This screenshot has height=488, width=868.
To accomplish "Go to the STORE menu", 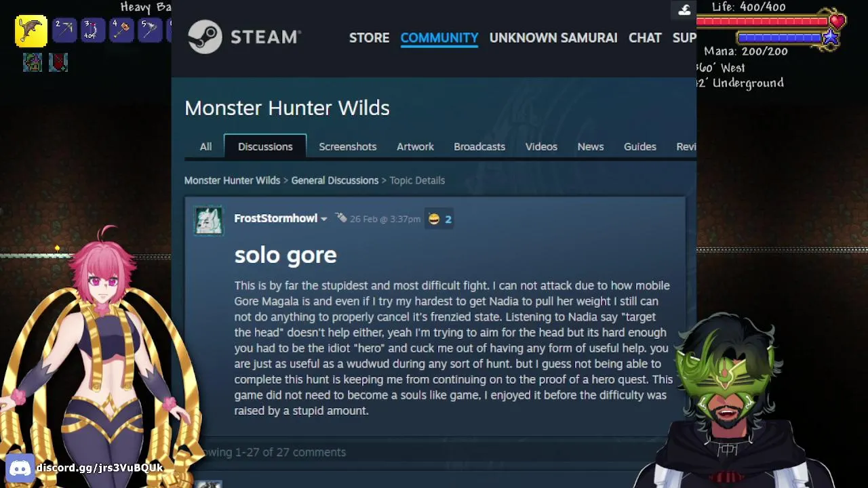I will 370,38.
